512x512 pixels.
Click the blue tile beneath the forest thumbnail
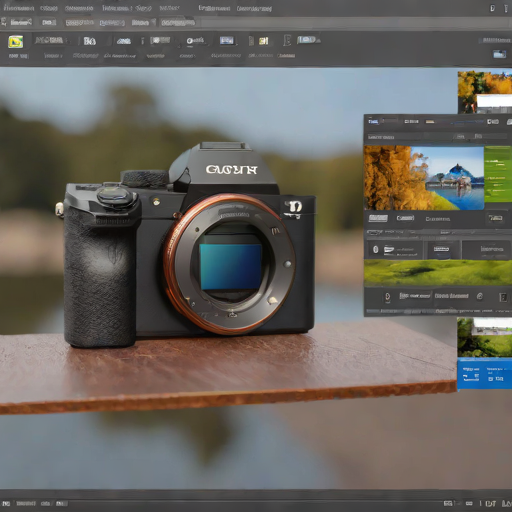485,374
